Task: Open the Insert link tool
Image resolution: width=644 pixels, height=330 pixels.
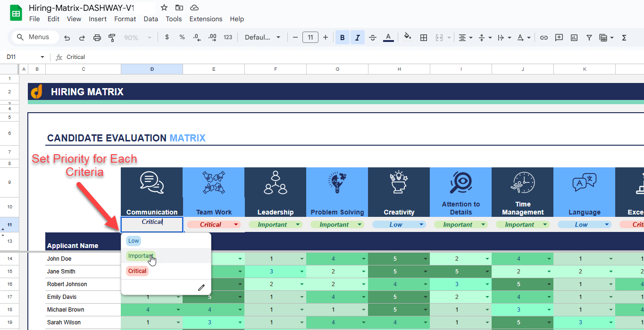Action: click(x=544, y=37)
